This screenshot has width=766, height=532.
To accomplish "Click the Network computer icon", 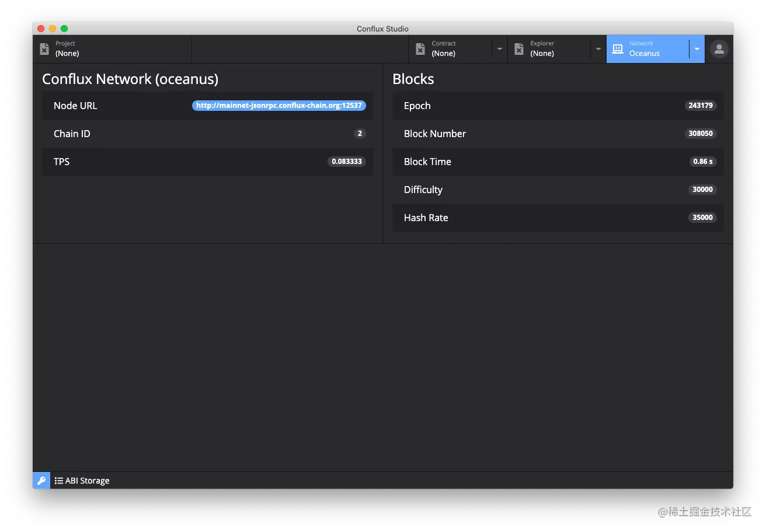I will pos(618,49).
